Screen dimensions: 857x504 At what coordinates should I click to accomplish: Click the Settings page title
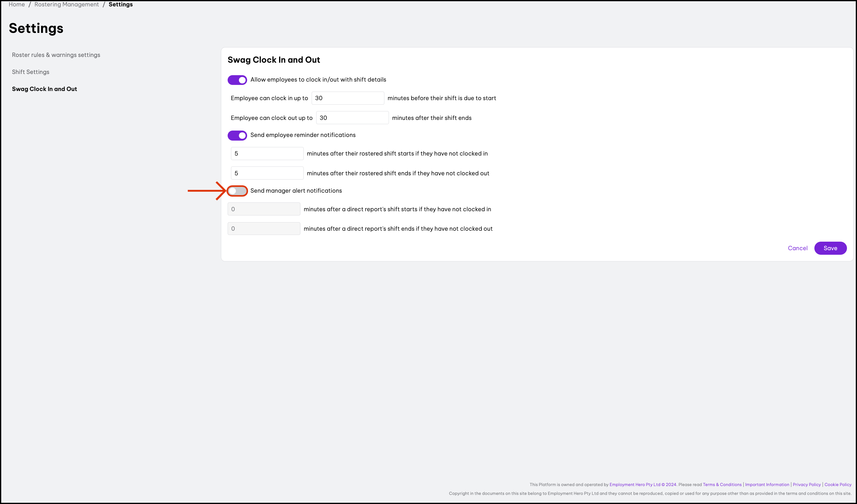[x=36, y=28]
